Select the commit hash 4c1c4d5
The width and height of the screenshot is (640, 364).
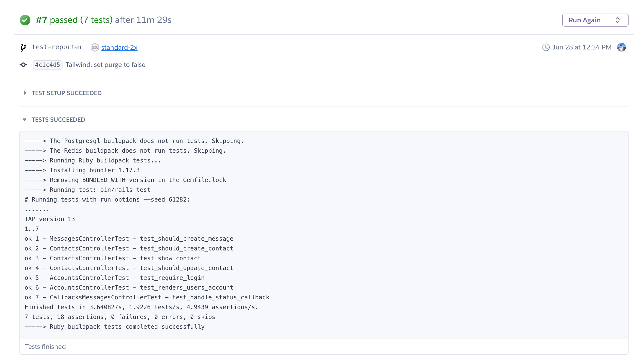point(47,65)
